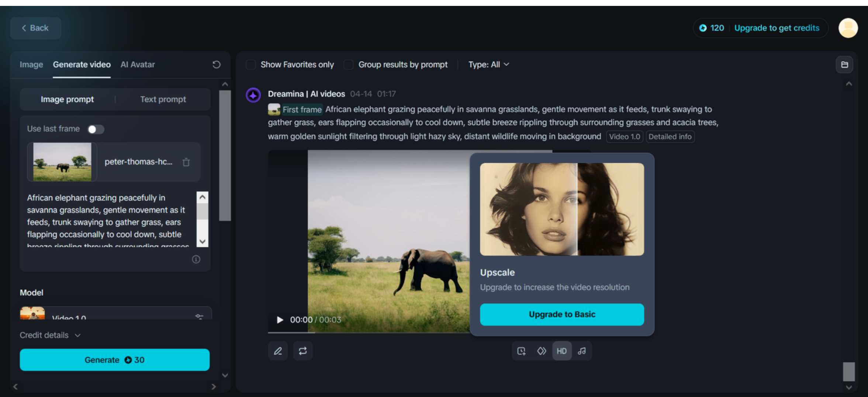Click the Upscale preview portrait image

562,209
